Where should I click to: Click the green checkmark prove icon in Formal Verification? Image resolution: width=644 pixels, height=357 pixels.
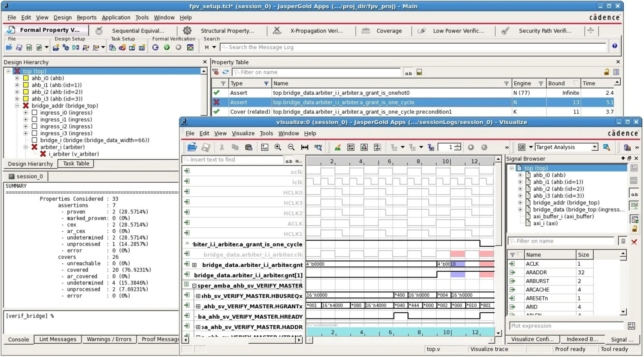coord(167,47)
